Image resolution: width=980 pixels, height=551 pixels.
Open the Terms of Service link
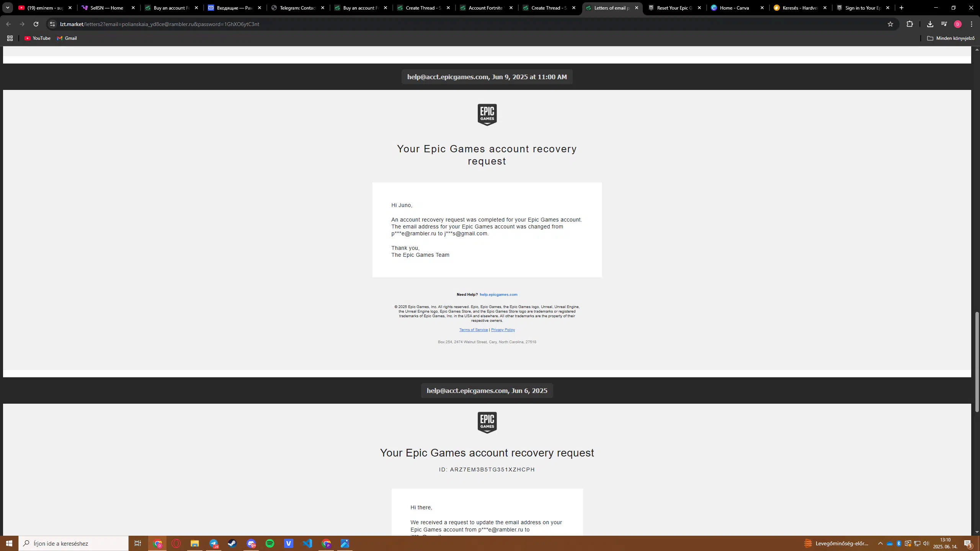tap(474, 330)
